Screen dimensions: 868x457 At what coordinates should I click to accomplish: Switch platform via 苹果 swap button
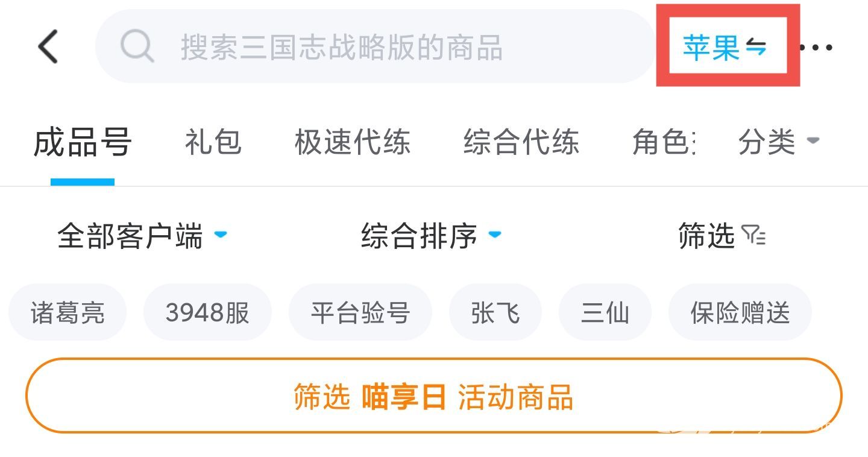(x=725, y=47)
